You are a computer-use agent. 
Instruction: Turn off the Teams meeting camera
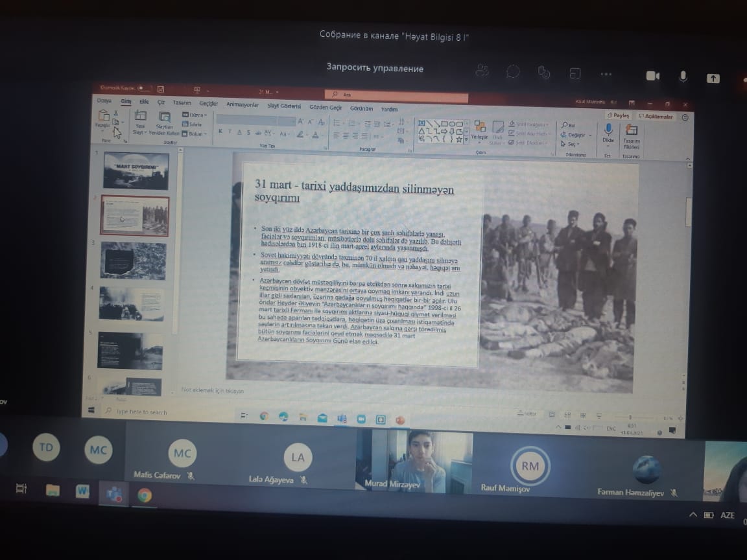tap(653, 76)
